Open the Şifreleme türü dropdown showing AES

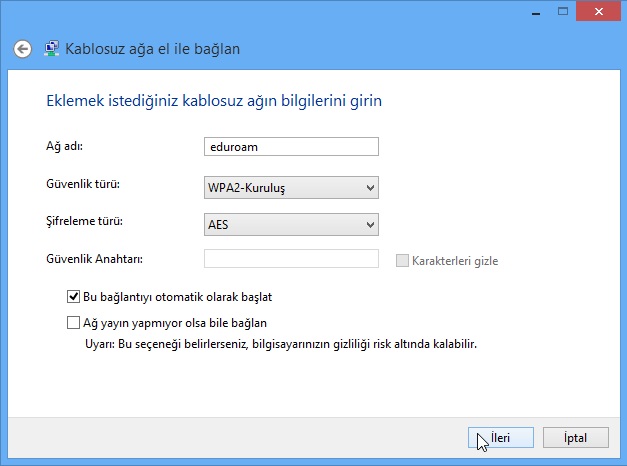(291, 224)
